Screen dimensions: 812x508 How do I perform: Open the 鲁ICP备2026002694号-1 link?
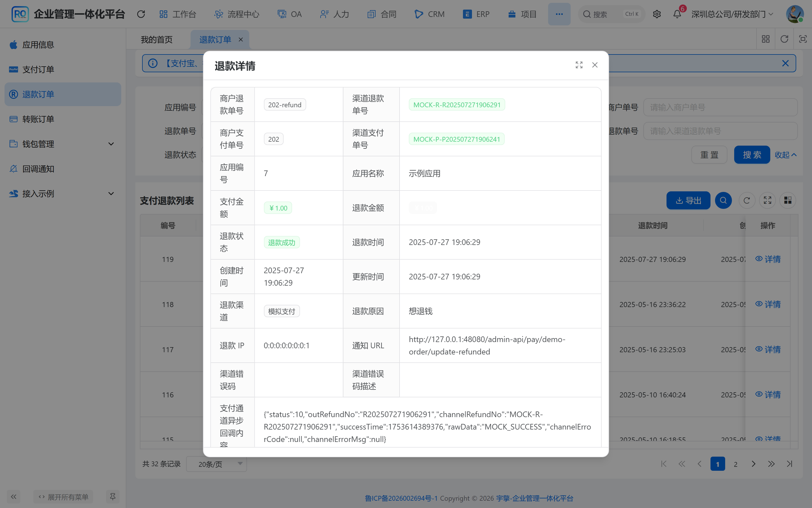[x=401, y=498]
